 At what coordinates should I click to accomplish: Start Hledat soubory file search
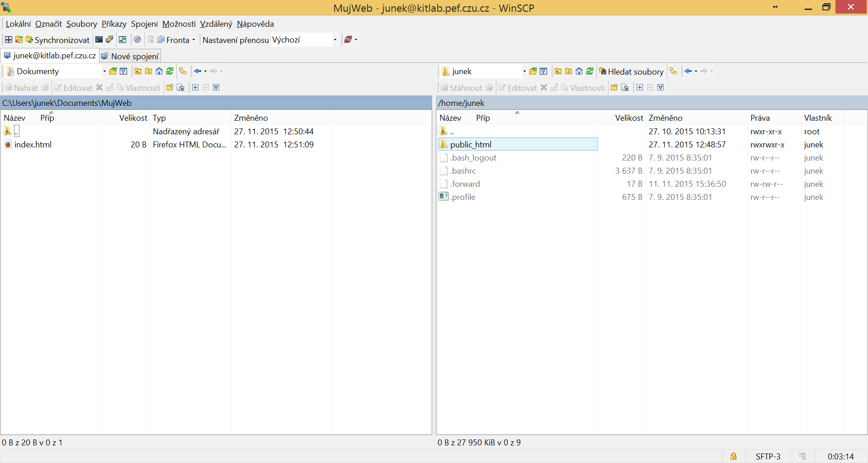click(631, 71)
